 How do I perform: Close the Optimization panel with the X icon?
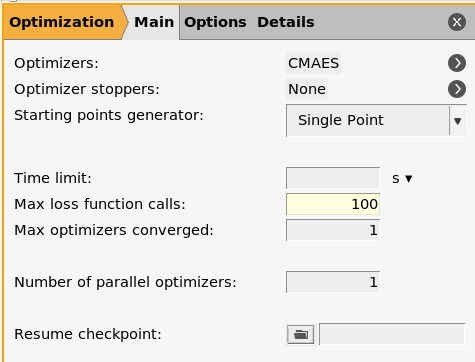coord(457,22)
